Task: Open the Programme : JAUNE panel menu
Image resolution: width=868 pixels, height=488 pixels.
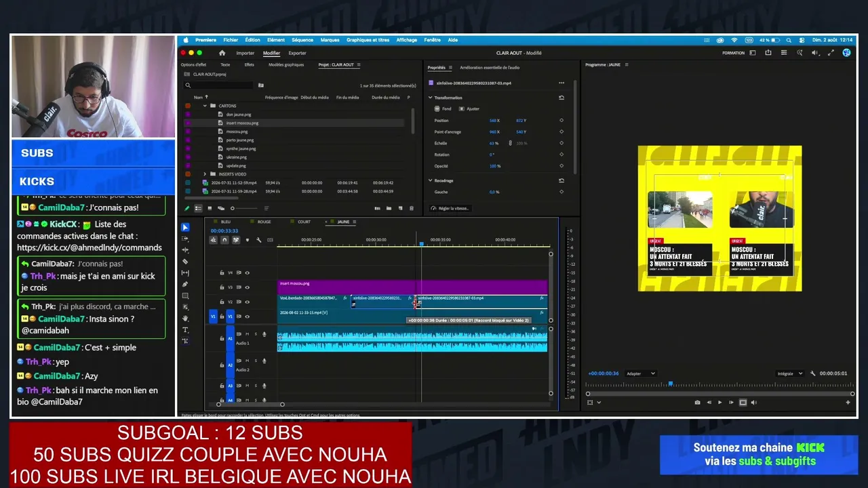Action: 627,64
